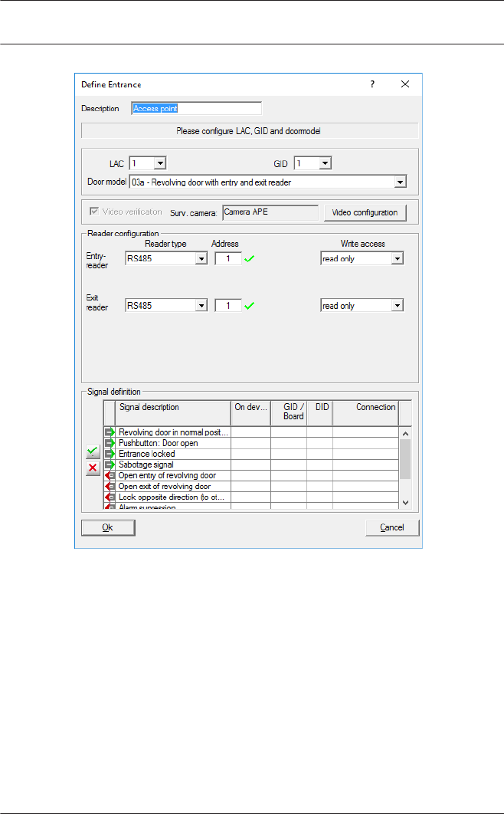Image resolution: width=504 pixels, height=814 pixels.
Task: Click red arrow icon beside Open entry of revolving door
Action: [110, 475]
